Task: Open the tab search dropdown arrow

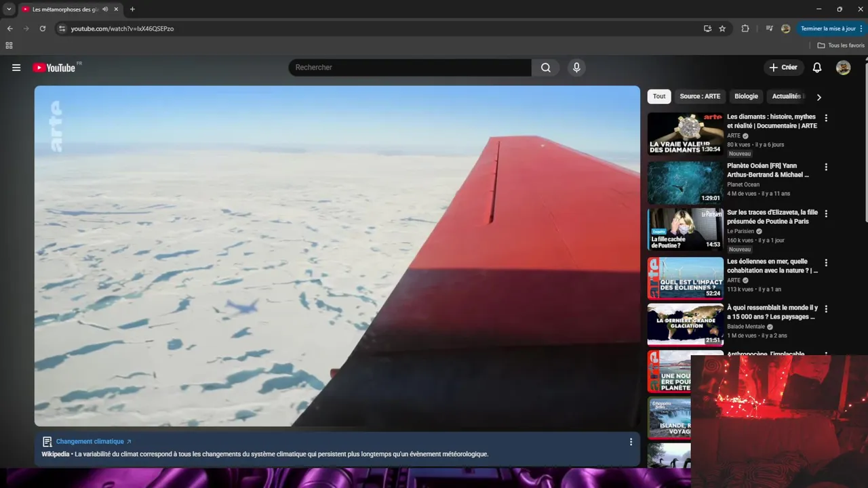Action: click(9, 9)
